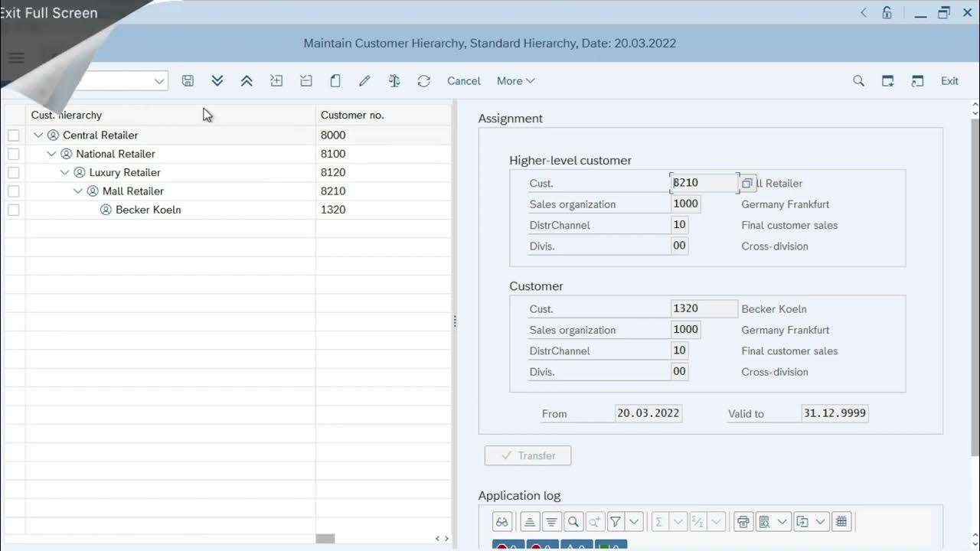
Task: Click the balance scale icon in the toolbar
Action: tap(394, 81)
